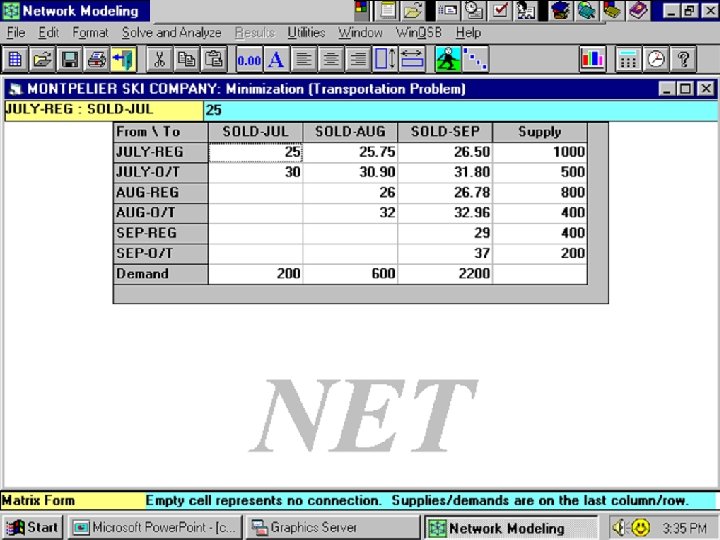Select cell with value 26.50
Viewport: 720px width, 540px height.
pyautogui.click(x=445, y=152)
